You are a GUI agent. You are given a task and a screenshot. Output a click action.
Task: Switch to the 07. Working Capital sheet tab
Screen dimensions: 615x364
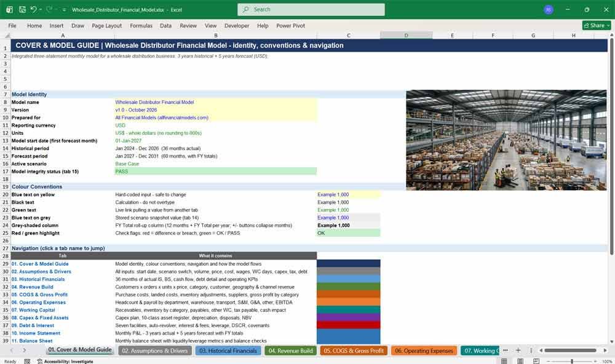480,350
